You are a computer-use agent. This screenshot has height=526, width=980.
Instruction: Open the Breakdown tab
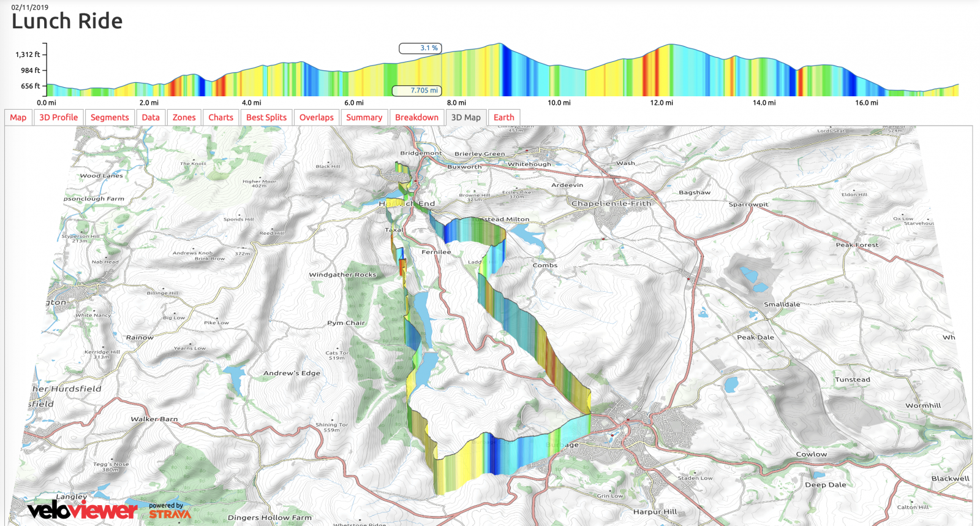click(x=417, y=117)
